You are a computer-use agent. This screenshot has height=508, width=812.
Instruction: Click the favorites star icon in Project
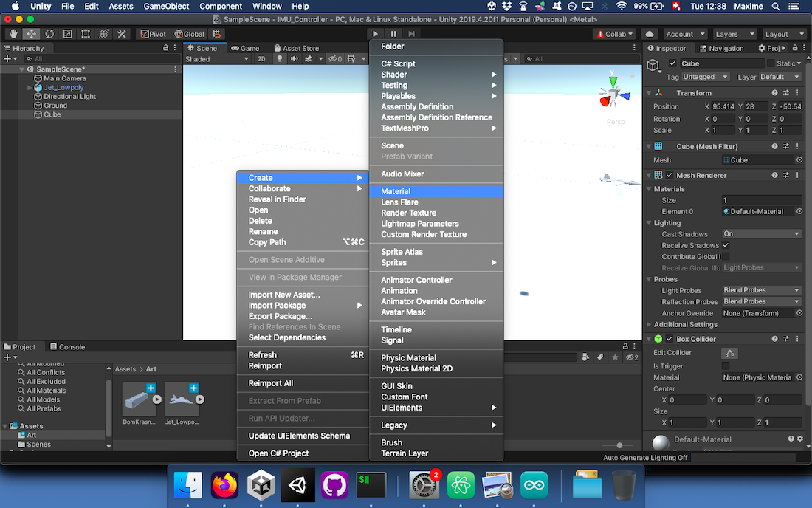[x=615, y=357]
